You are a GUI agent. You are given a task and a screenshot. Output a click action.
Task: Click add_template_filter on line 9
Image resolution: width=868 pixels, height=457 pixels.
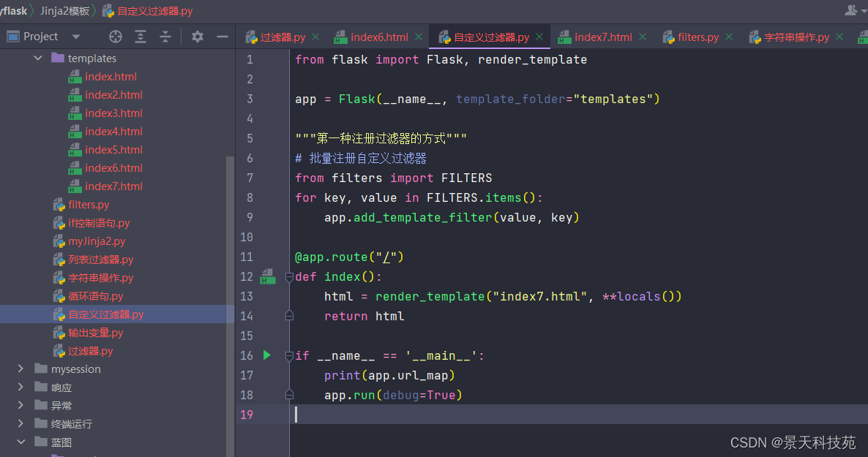coord(423,217)
